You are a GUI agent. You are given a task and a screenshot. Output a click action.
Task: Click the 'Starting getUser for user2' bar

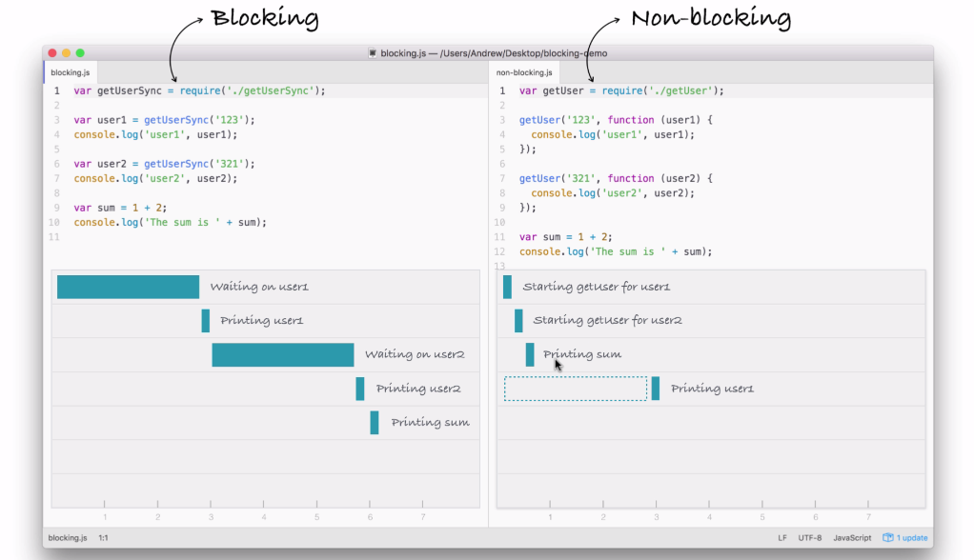click(x=518, y=320)
